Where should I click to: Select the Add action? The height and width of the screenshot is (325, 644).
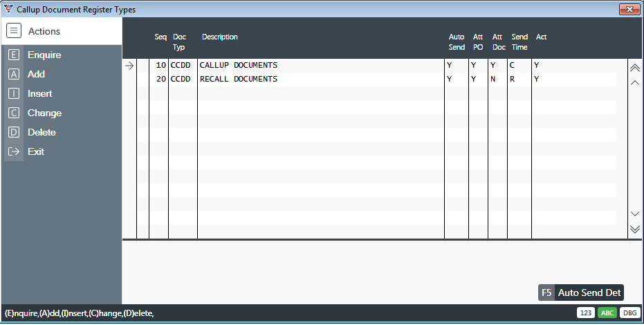point(36,74)
